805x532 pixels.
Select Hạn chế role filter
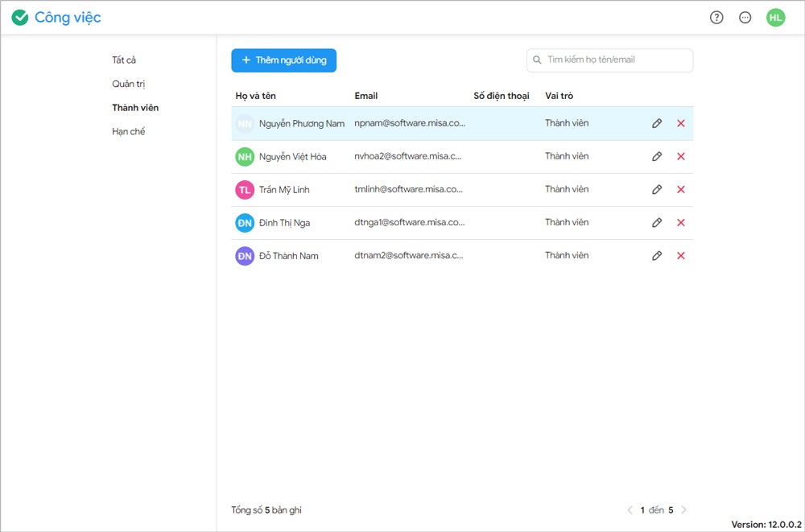tap(129, 131)
